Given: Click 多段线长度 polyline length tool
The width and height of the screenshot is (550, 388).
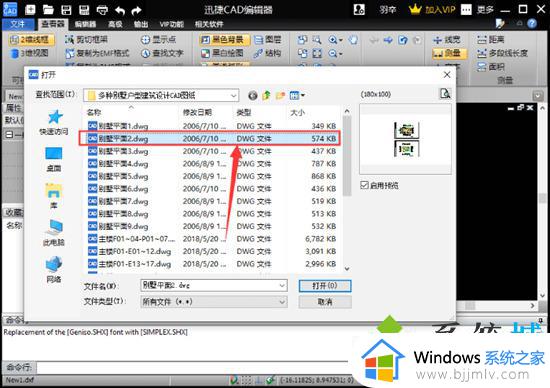Looking at the screenshot, I should click(x=502, y=53).
